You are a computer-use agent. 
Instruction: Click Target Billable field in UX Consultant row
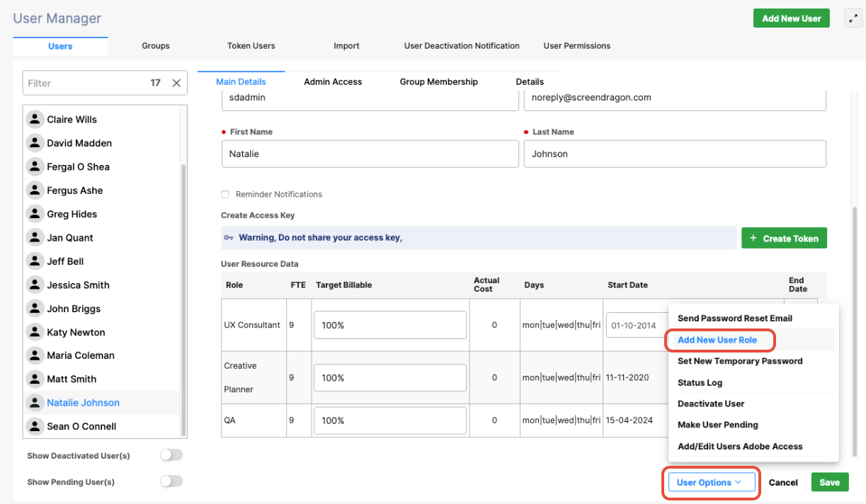point(390,325)
